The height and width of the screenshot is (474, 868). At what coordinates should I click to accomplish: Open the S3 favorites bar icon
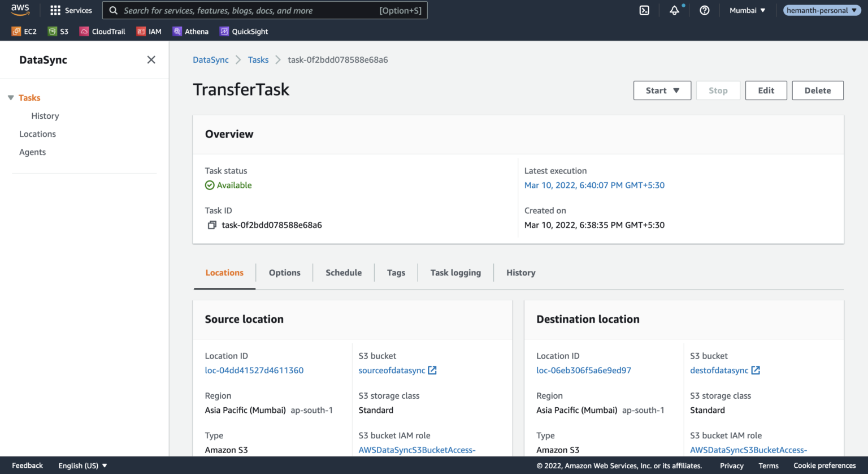(x=58, y=31)
